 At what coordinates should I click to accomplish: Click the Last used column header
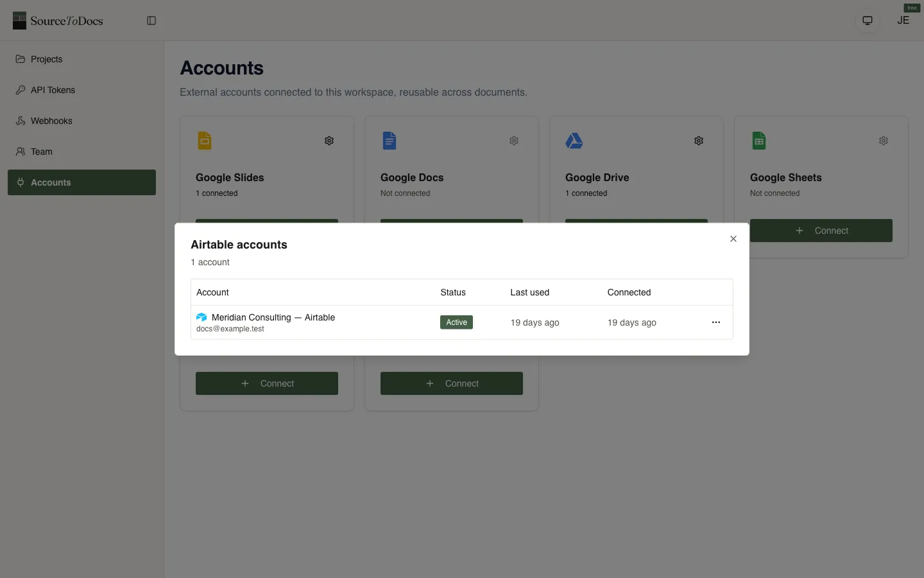coord(530,292)
